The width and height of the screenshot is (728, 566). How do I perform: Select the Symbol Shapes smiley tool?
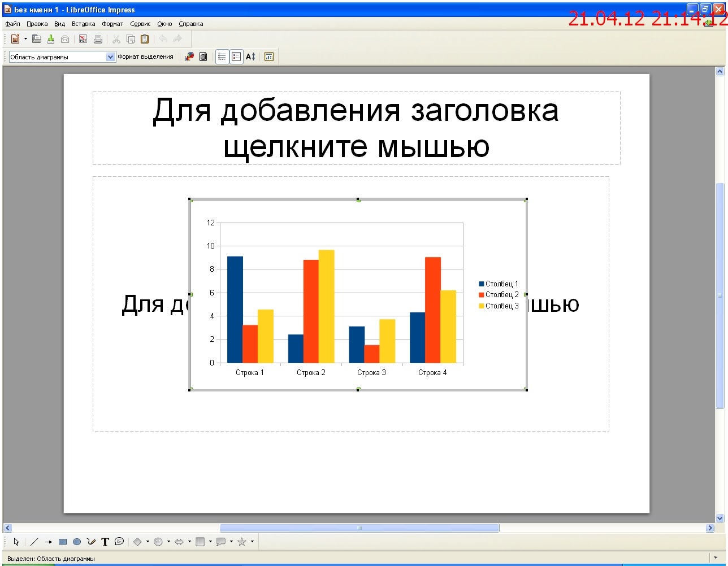coord(158,542)
